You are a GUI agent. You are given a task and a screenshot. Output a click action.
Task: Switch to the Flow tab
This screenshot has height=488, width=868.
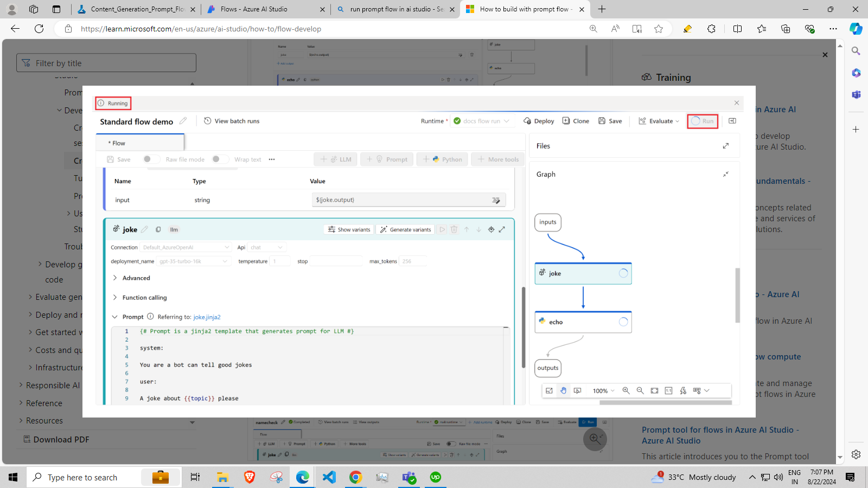(118, 143)
